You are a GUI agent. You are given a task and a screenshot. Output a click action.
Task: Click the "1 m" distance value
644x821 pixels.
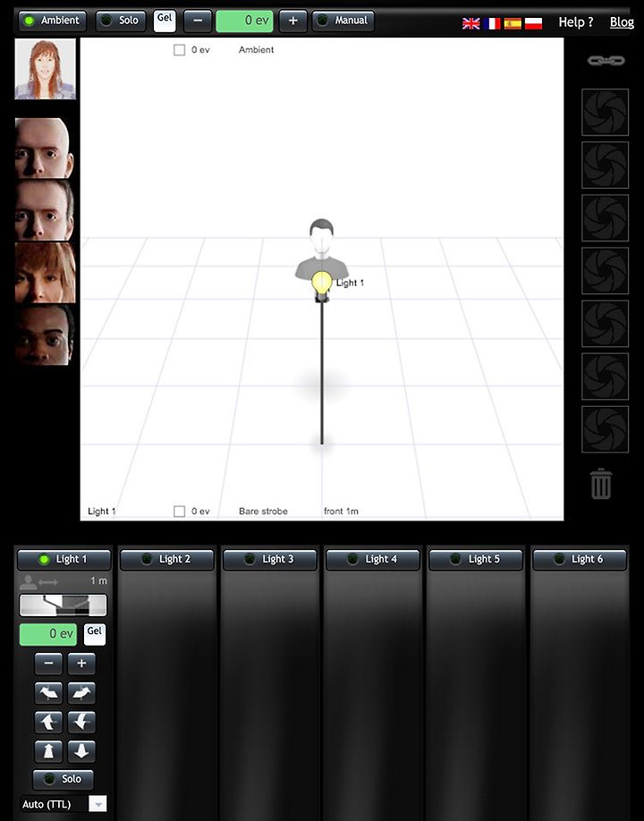click(x=98, y=580)
